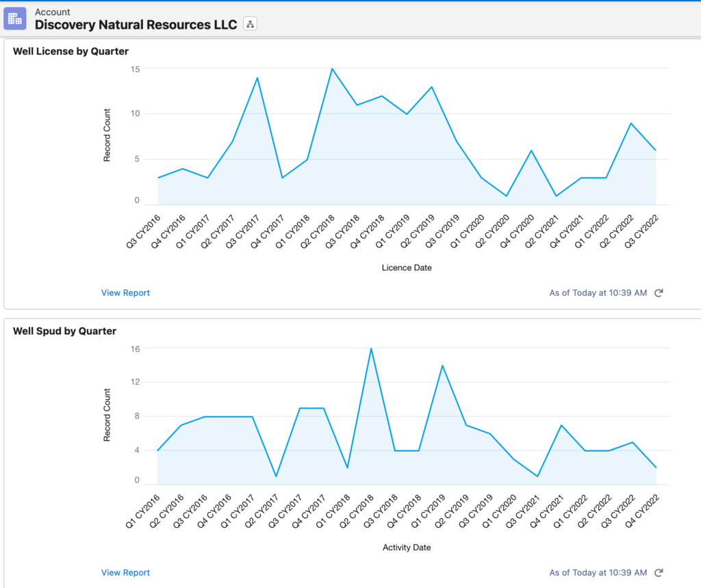Open View Report for Well License chart
The width and height of the screenshot is (701, 588).
point(125,293)
